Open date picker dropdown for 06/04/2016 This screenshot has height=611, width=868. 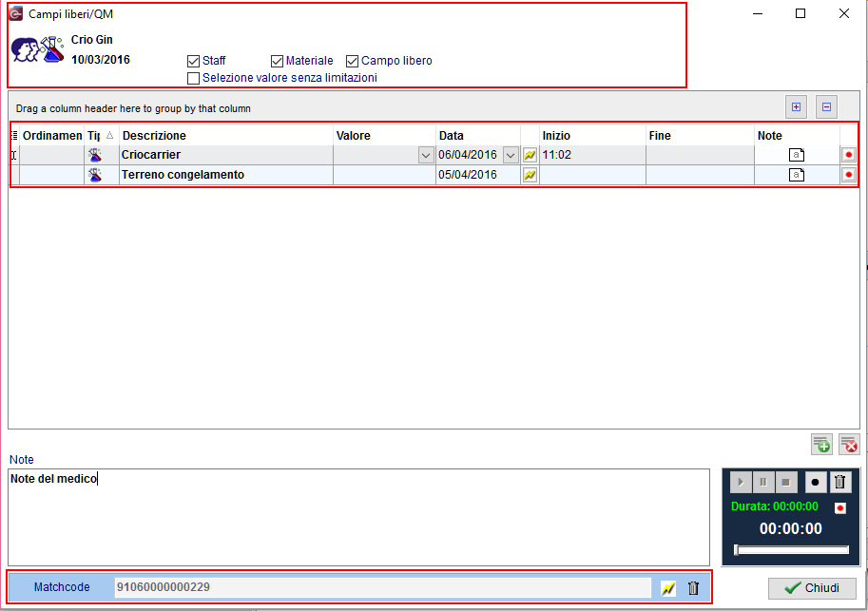point(511,156)
